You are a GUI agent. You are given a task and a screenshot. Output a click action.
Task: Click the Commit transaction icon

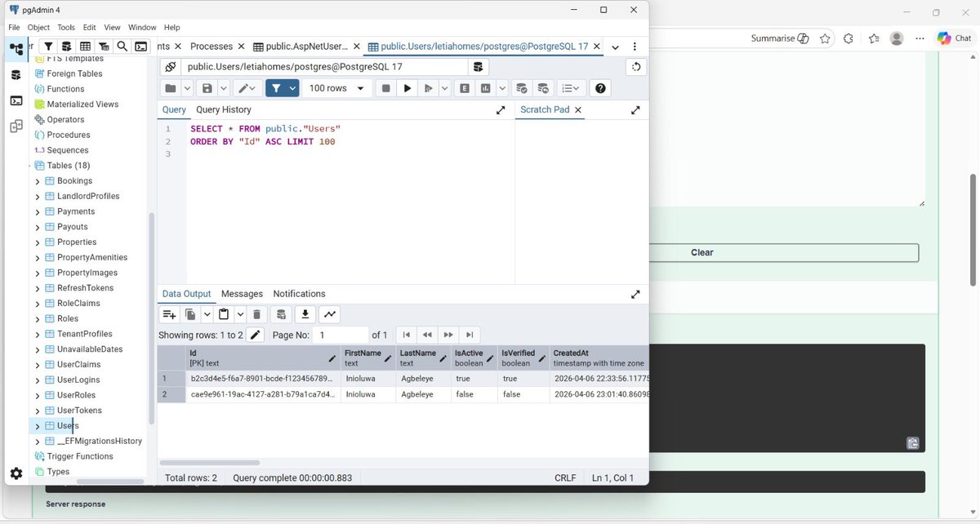click(x=521, y=88)
